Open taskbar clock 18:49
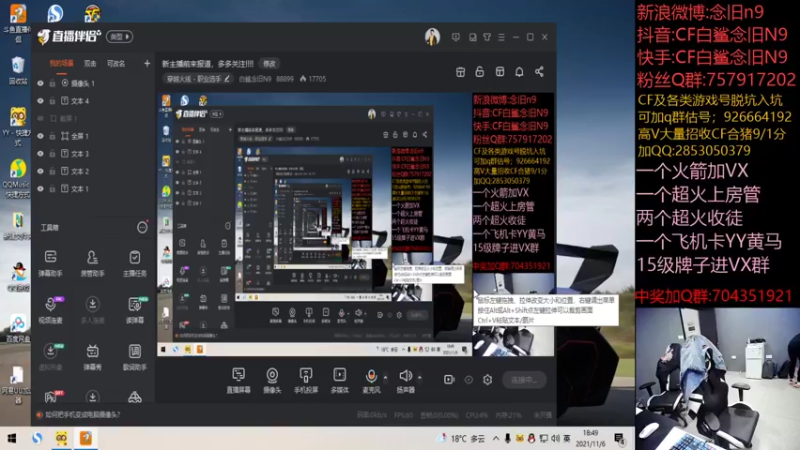Screen dimensions: 800x450 [x=590, y=438]
